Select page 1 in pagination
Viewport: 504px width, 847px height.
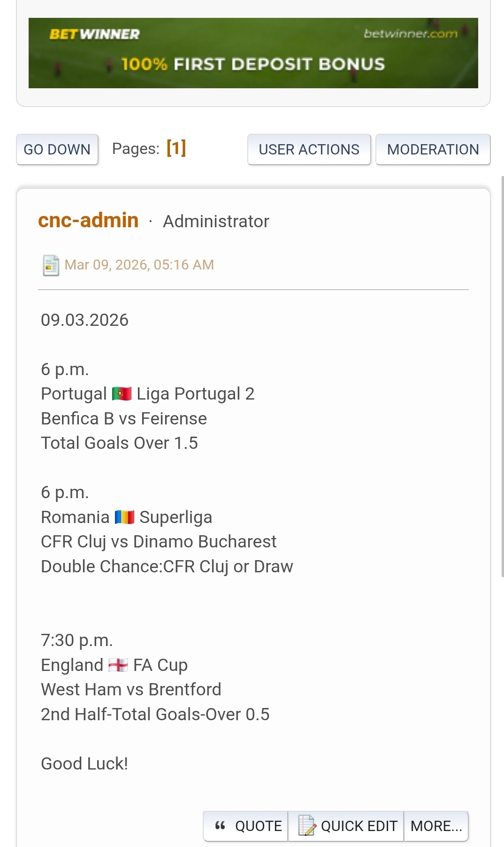(176, 148)
